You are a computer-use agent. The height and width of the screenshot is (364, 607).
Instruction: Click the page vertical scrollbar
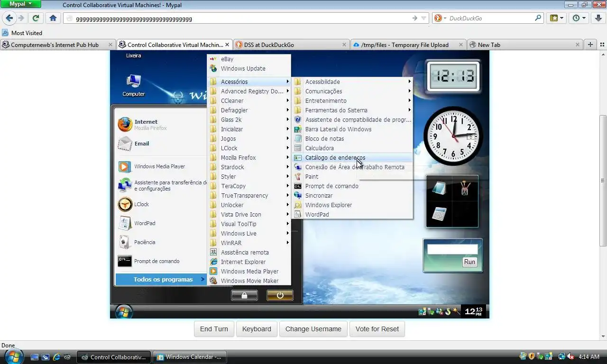click(x=603, y=180)
